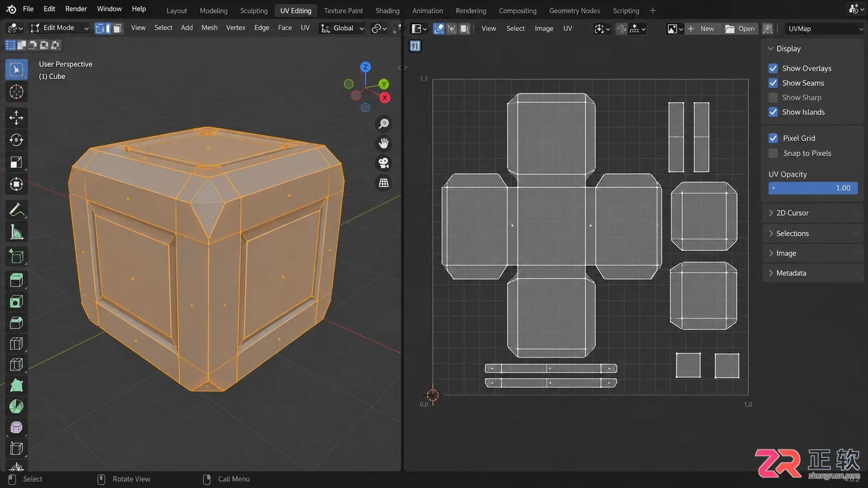Viewport: 868px width, 488px height.
Task: Pick the Scale tool
Action: point(16,162)
